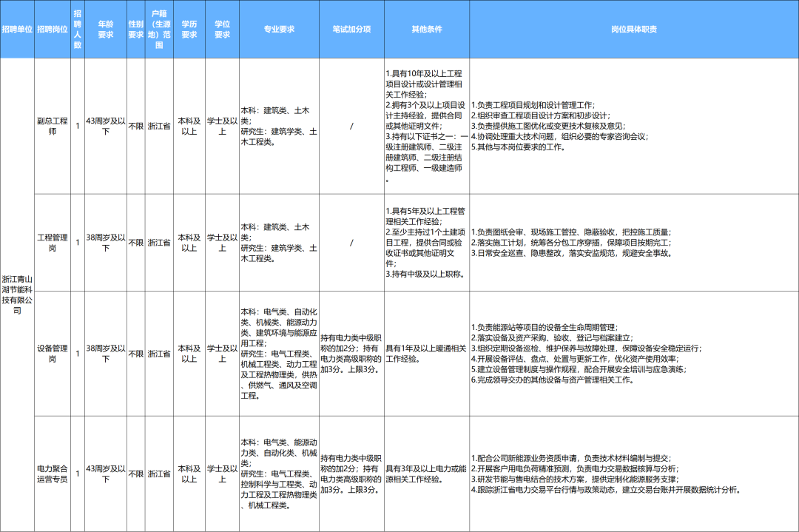This screenshot has height=532, width=799.
Task: Click the 学士及以上 cell in 副总工程师 row
Action: (x=222, y=126)
